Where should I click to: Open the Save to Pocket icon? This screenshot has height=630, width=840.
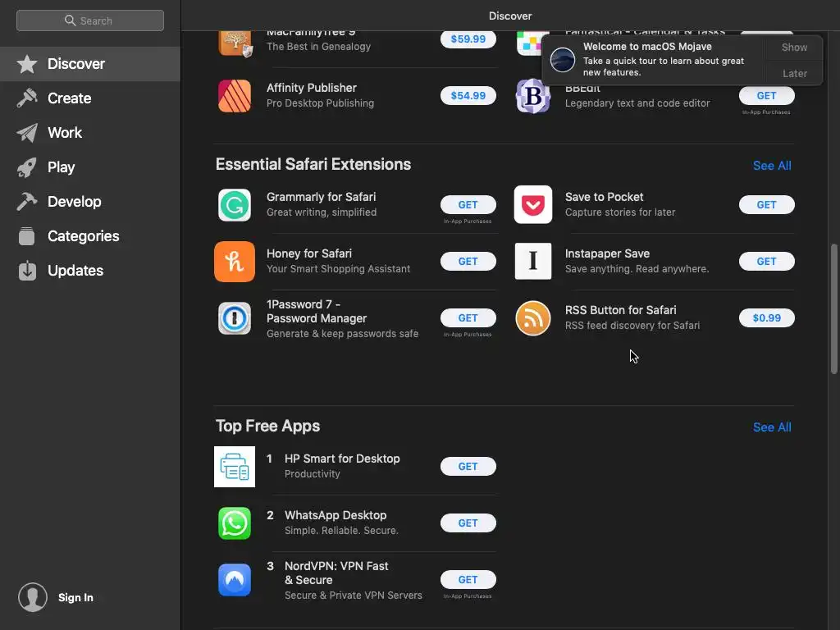(x=532, y=204)
